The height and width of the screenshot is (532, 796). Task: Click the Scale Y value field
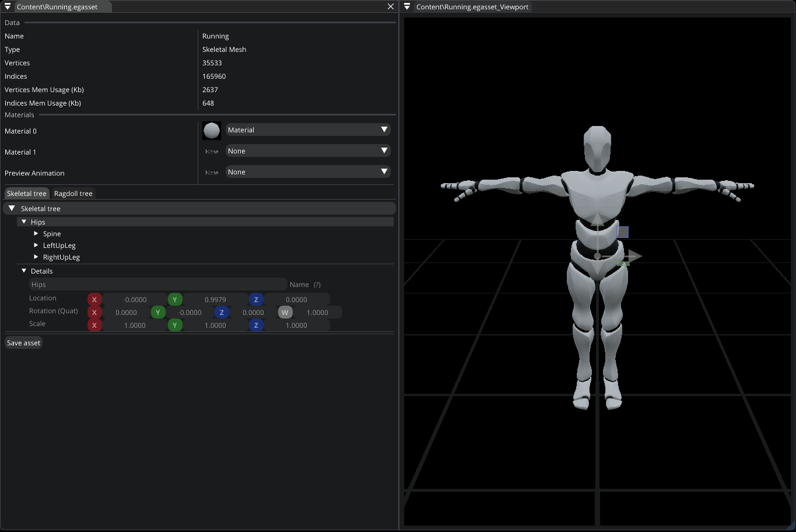(215, 325)
